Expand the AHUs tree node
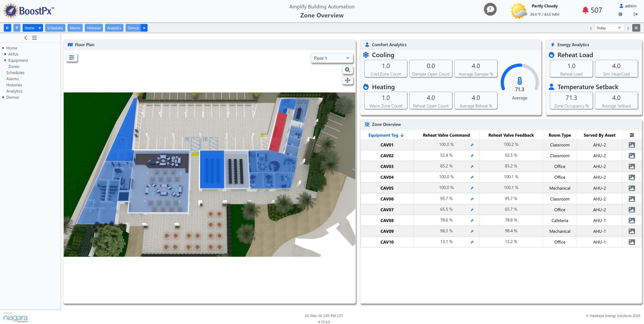 click(5, 54)
